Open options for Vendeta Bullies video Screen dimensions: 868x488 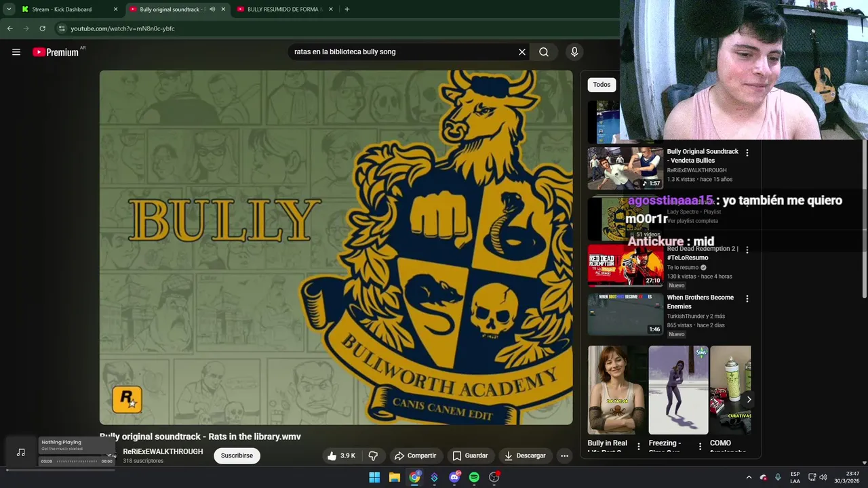[747, 153]
